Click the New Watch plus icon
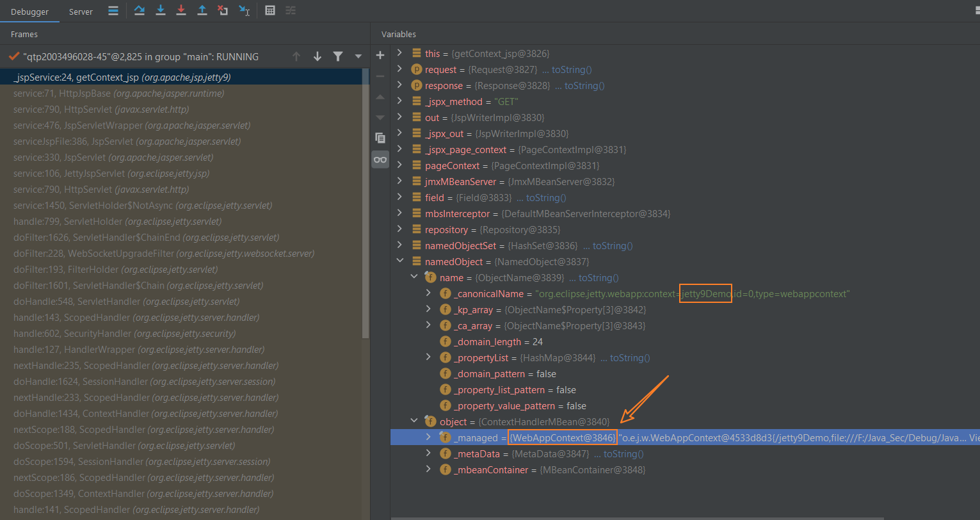This screenshot has width=980, height=520. pos(380,55)
